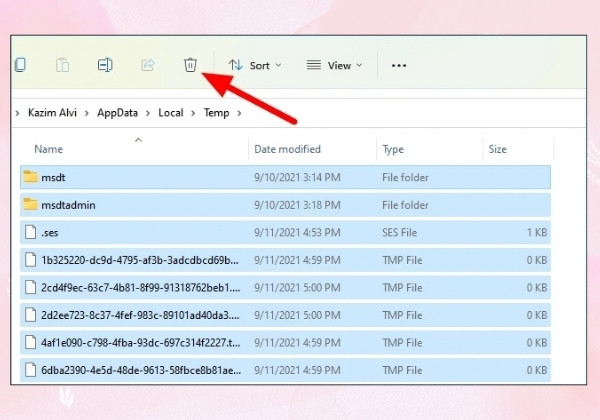
Task: Select file starting with 1b325220-dc9d
Action: point(285,260)
